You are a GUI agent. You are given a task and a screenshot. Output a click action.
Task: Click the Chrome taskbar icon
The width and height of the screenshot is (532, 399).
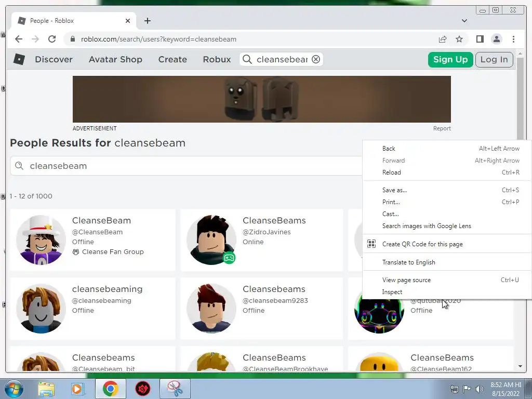[110, 389]
